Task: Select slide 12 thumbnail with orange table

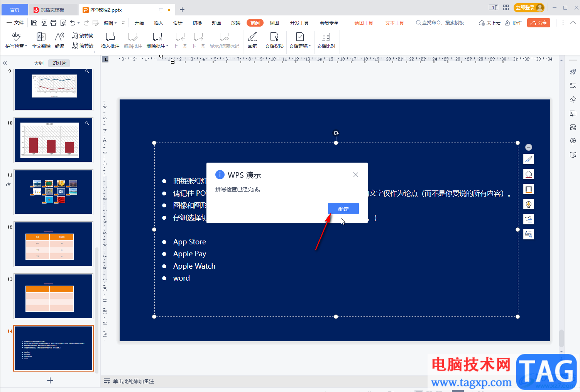Action: 54,244
